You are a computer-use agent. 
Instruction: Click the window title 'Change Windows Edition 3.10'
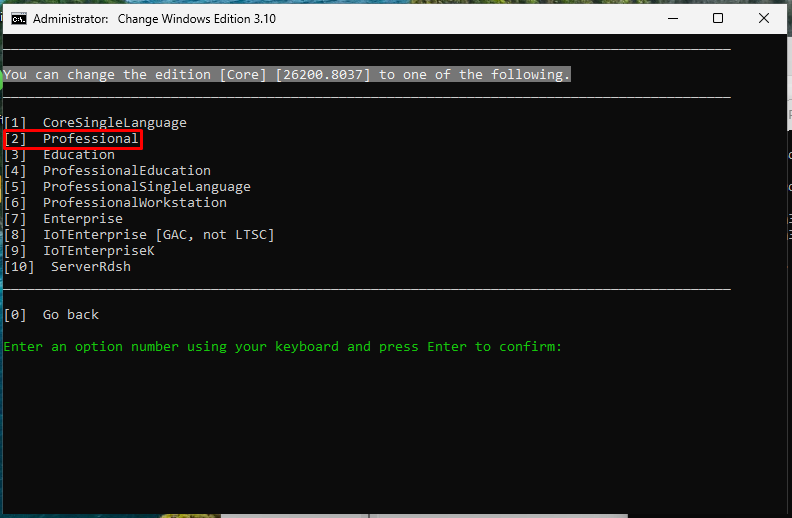pyautogui.click(x=196, y=19)
